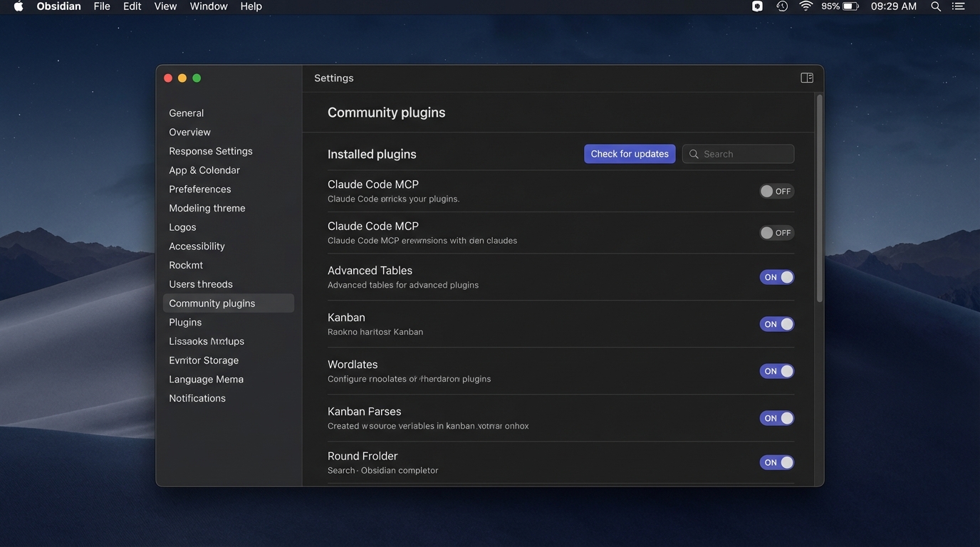Click the Wi-Fi icon in the menu bar
The width and height of the screenshot is (980, 547).
point(806,6)
